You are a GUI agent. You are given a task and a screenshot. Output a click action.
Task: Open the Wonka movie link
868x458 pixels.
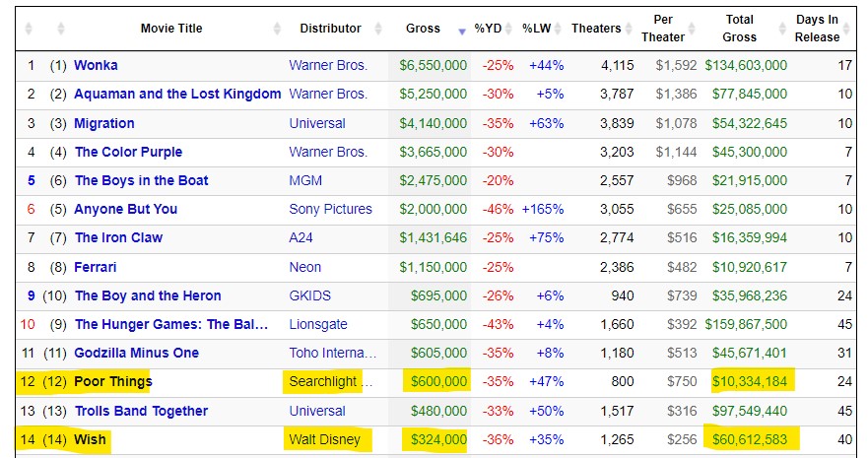[x=96, y=65]
